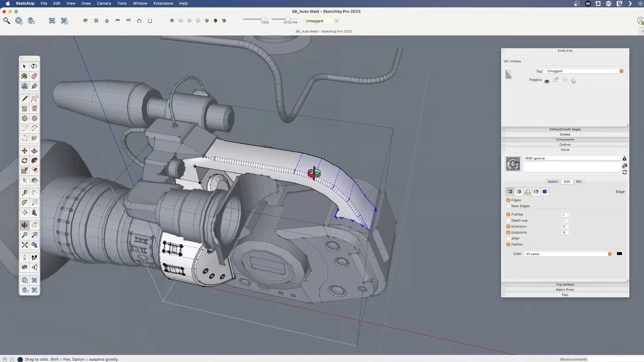
Task: Click the style name field '3DBC general'
Action: point(572,158)
